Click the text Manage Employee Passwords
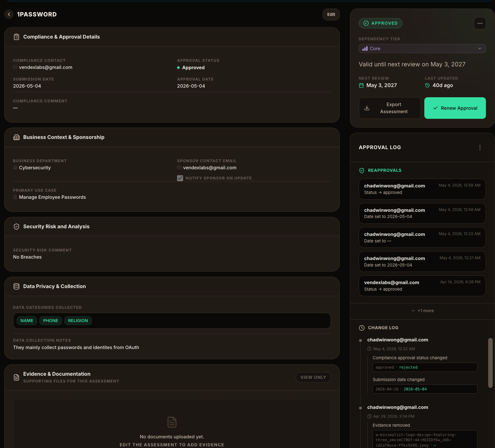 click(x=53, y=197)
